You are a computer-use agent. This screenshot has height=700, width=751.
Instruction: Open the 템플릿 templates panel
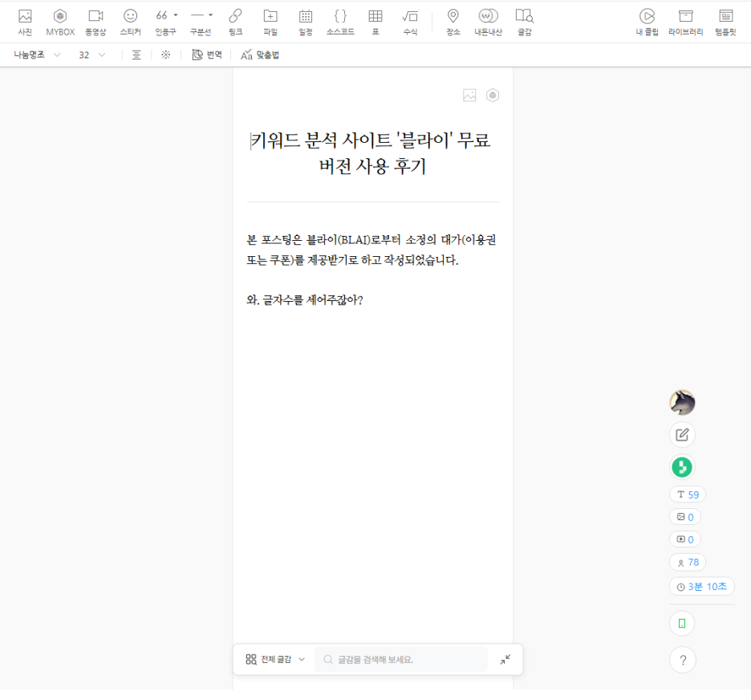(725, 22)
